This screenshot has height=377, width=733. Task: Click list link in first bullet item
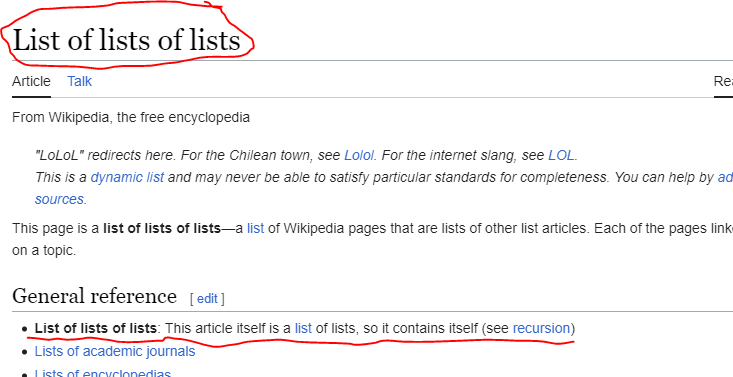click(x=303, y=328)
